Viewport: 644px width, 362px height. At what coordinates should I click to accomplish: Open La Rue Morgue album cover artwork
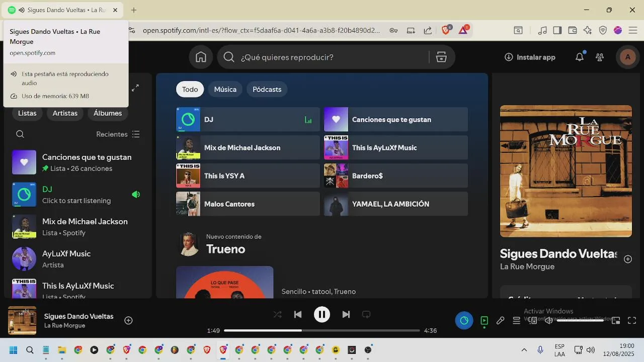point(566,171)
